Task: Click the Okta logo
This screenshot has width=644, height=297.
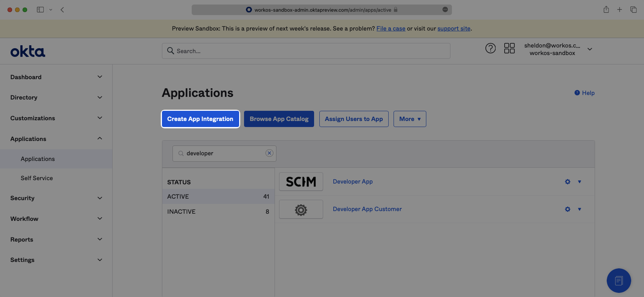Action: [x=27, y=52]
